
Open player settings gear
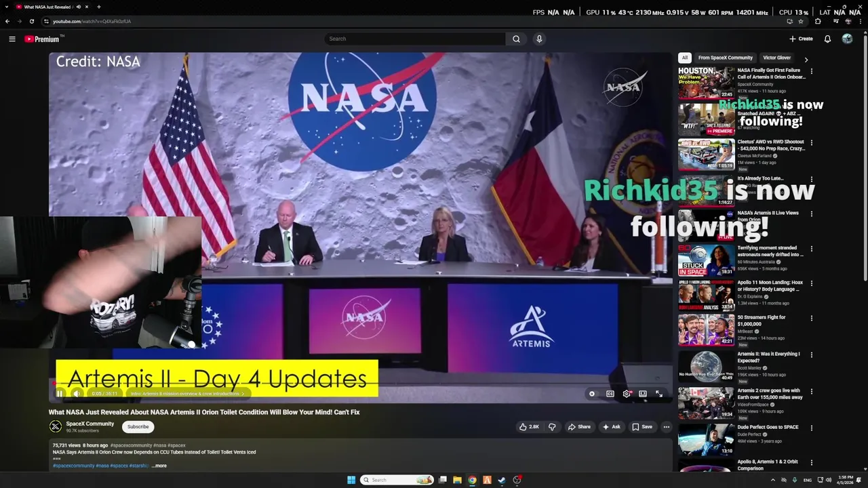(x=627, y=393)
